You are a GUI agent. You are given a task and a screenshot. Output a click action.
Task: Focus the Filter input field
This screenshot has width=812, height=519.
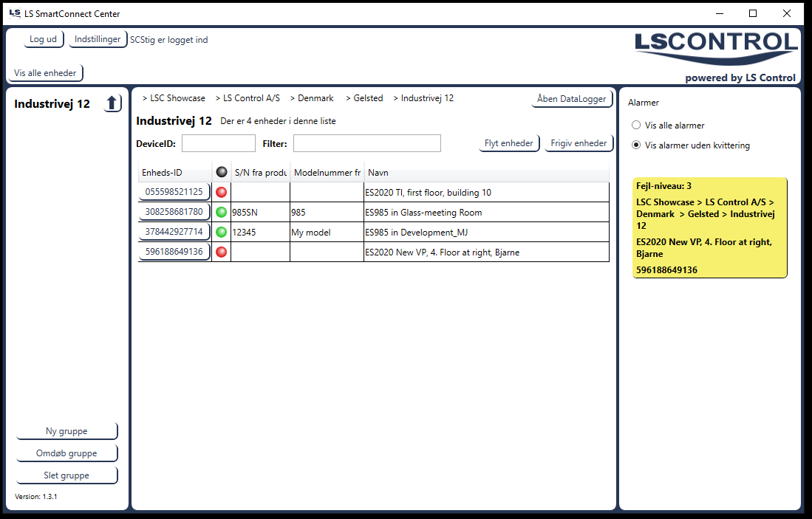tap(367, 143)
